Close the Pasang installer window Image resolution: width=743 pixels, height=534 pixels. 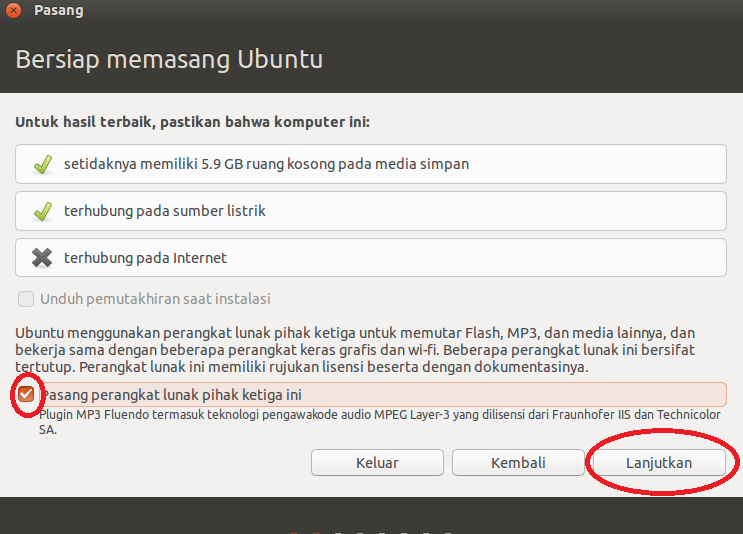click(14, 10)
